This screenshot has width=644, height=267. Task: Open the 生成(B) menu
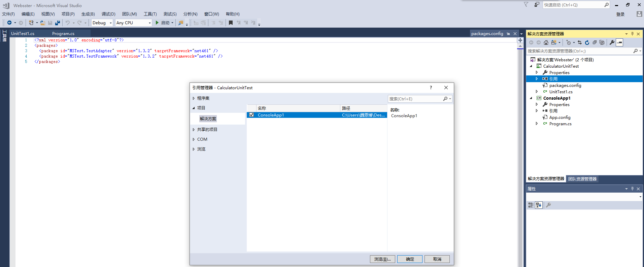(x=88, y=14)
